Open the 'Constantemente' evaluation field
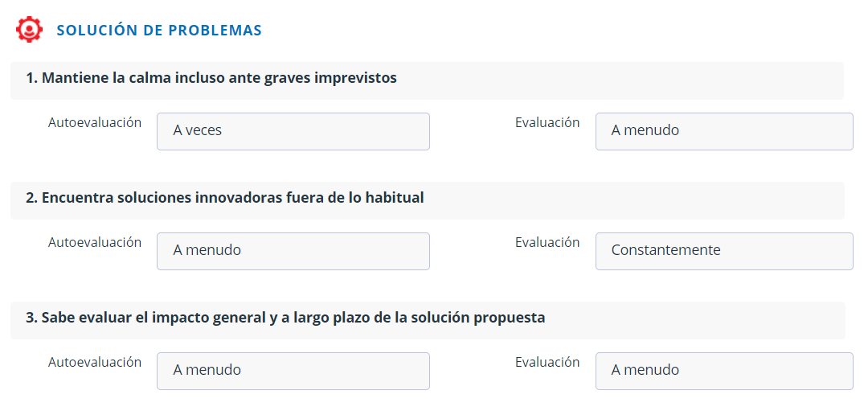This screenshot has width=868, height=411. pos(723,251)
